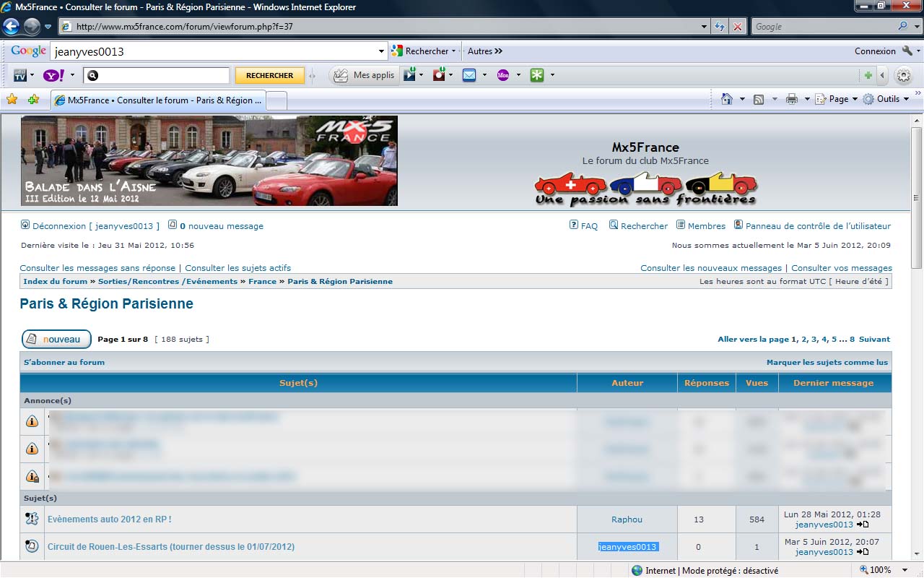
Task: Expand the IE search provider dropdown arrow
Action: 918,27
